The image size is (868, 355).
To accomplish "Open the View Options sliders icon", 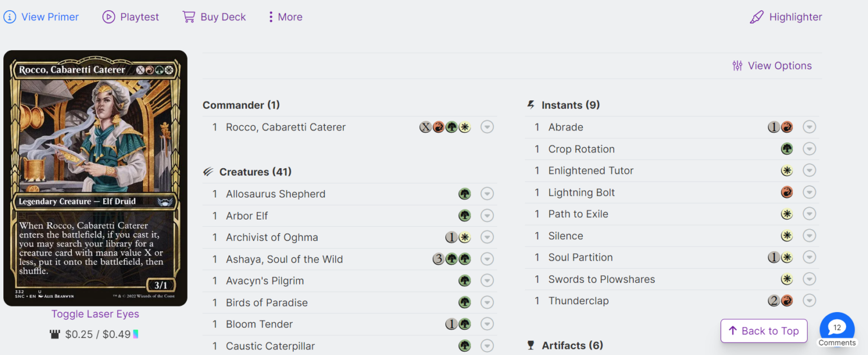I will point(737,66).
